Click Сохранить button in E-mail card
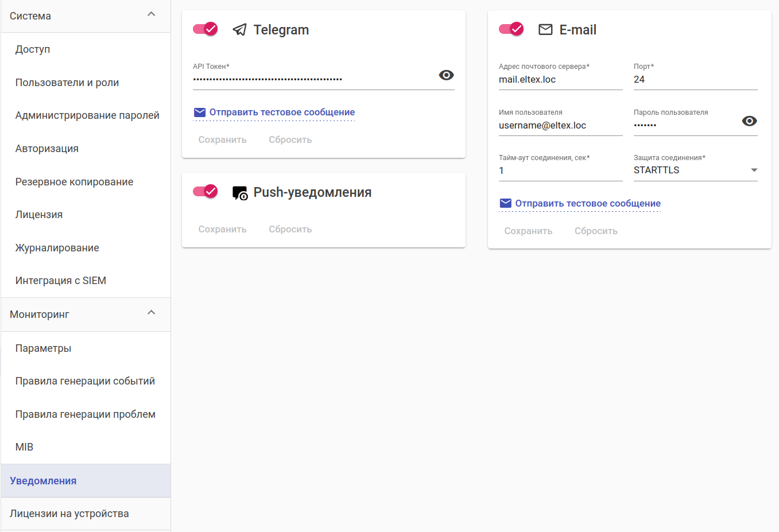Image resolution: width=779 pixels, height=532 pixels. (x=528, y=231)
